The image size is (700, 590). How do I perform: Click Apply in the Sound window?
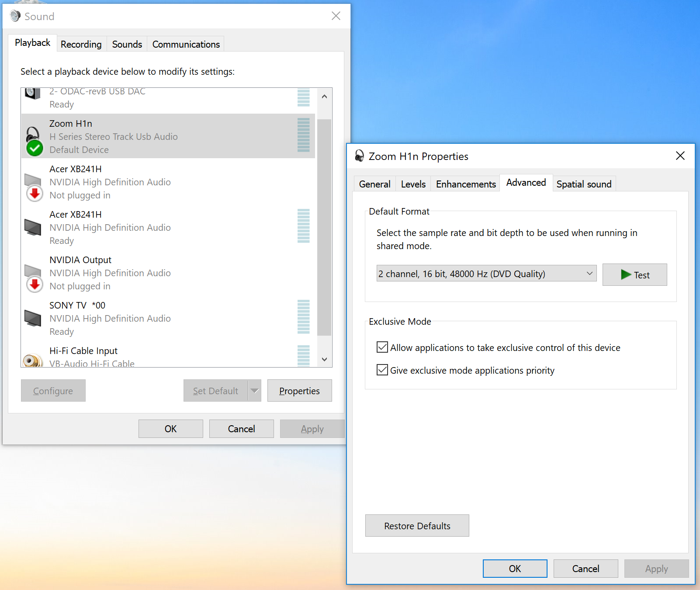click(312, 429)
